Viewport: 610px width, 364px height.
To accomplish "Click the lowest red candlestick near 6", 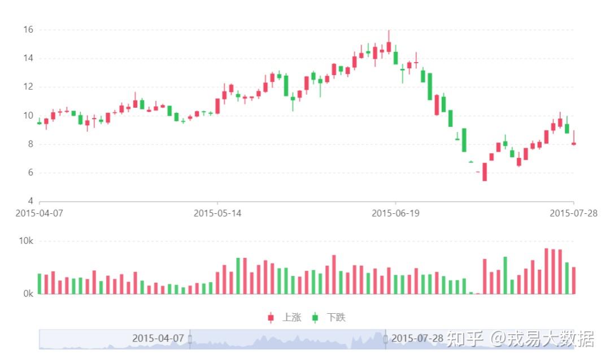I will pos(485,172).
